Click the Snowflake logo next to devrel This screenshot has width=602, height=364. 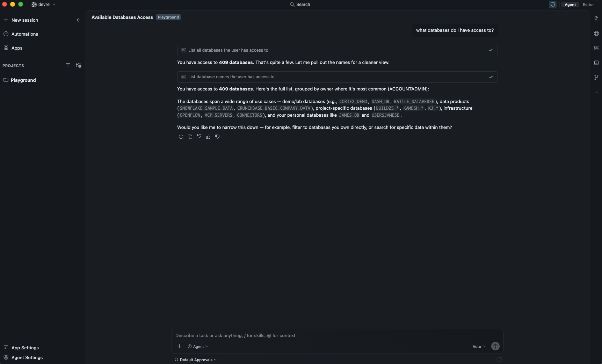(x=34, y=5)
